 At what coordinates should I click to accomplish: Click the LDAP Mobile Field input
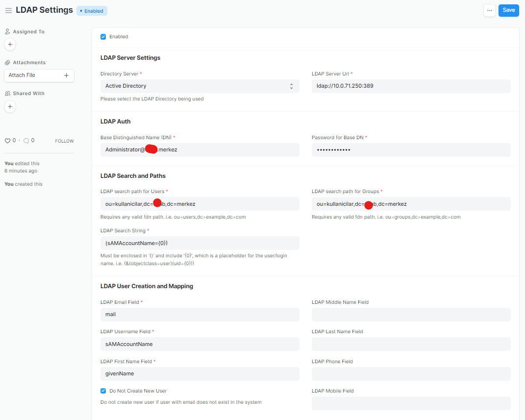(x=411, y=403)
